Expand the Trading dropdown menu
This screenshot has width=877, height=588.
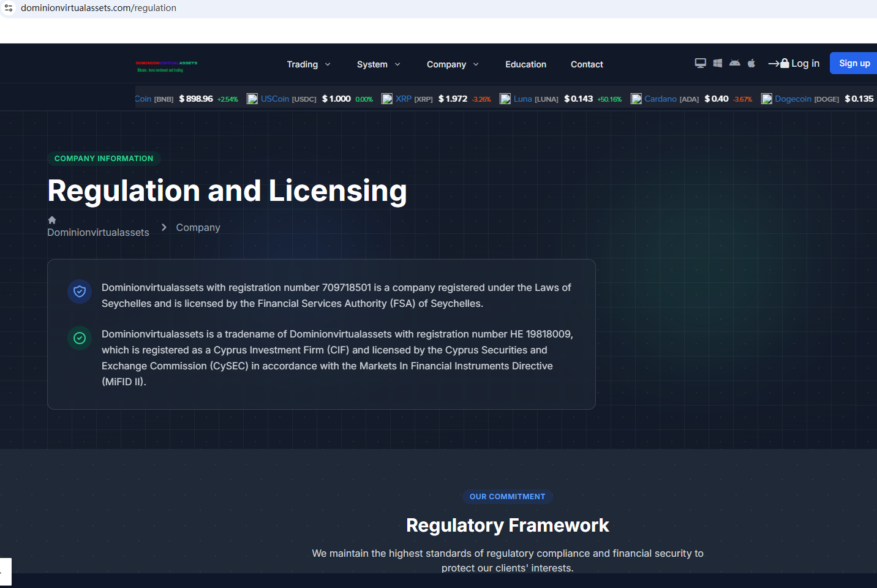(x=309, y=64)
